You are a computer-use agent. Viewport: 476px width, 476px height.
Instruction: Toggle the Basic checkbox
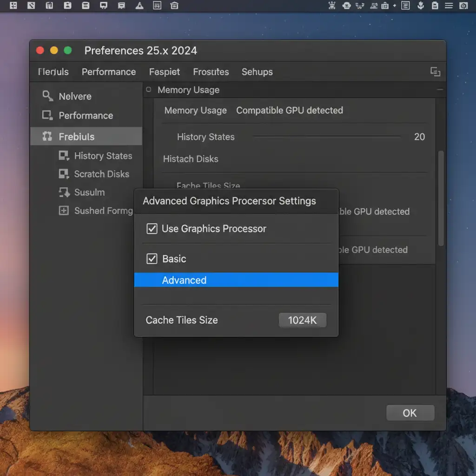[152, 259]
